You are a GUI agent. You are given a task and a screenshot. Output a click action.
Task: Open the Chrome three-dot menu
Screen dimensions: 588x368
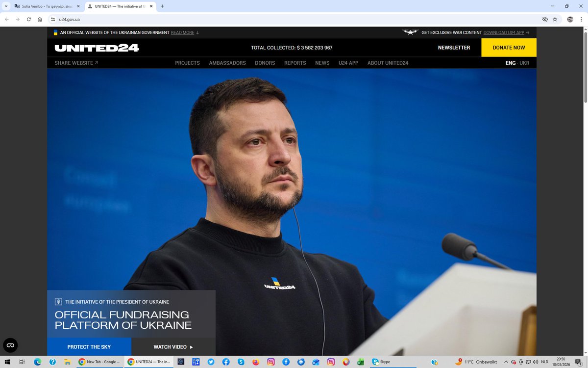pyautogui.click(x=581, y=19)
